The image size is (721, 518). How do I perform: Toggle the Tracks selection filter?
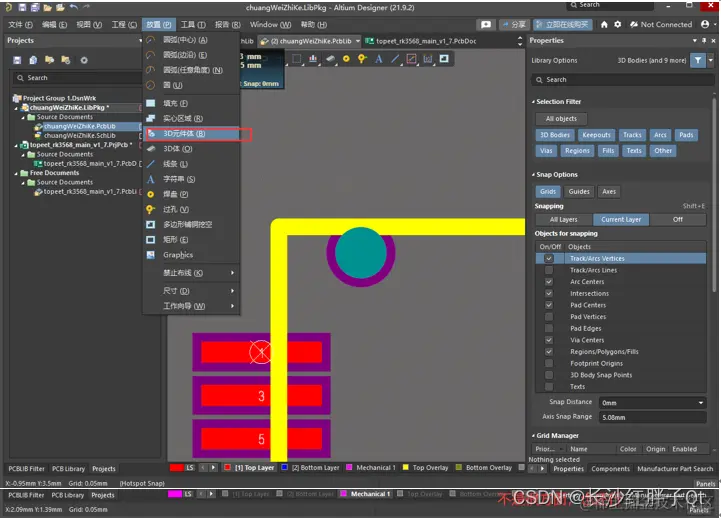click(632, 135)
